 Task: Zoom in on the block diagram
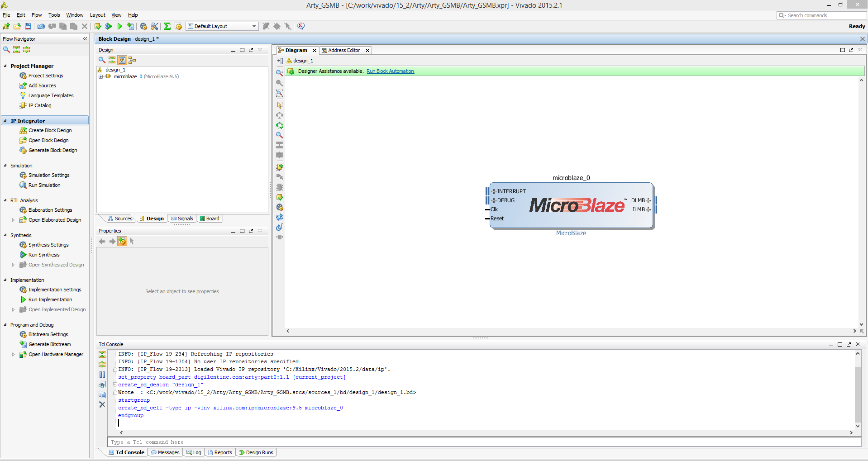[280, 73]
